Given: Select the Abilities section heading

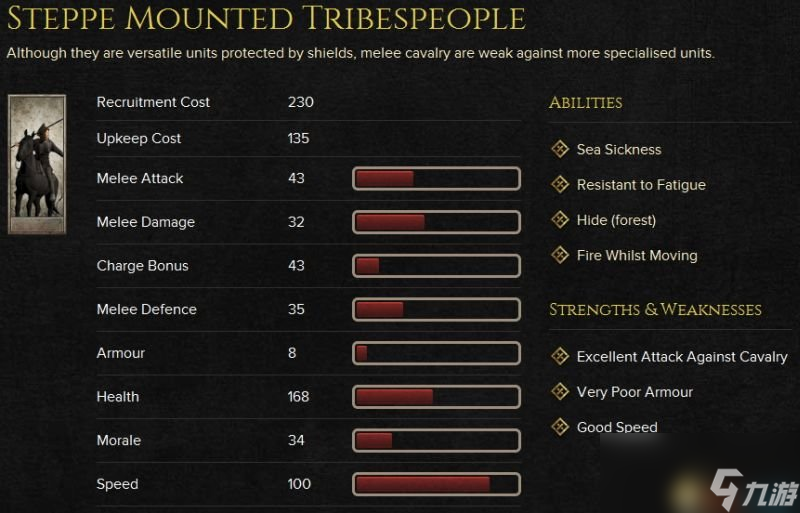Looking at the screenshot, I should tap(586, 103).
